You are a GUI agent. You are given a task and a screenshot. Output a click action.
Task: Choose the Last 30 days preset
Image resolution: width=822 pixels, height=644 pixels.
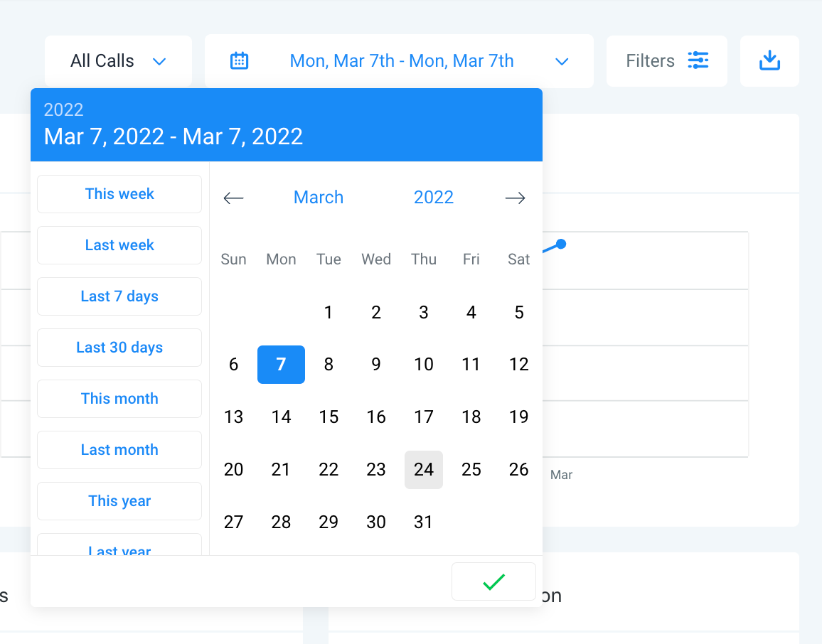point(119,348)
